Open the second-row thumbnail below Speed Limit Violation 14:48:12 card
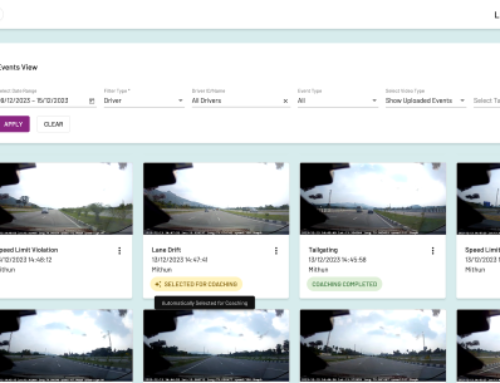The height and width of the screenshot is (383, 500). (x=66, y=345)
